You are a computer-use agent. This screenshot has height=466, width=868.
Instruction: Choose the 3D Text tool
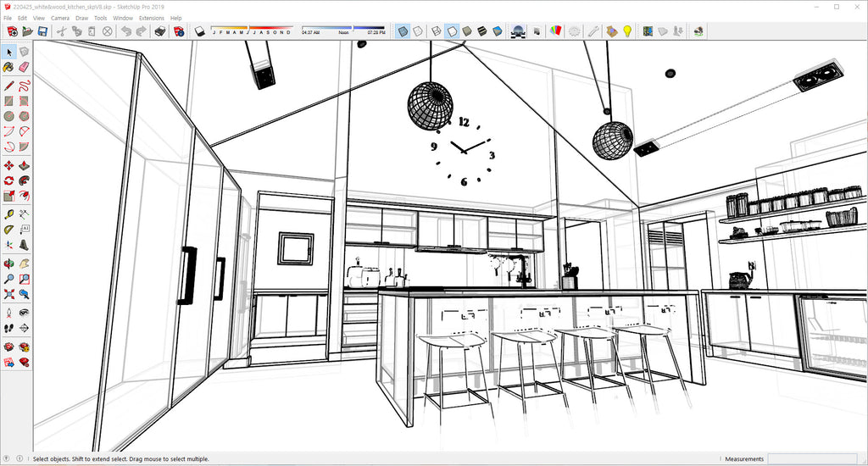(24, 245)
